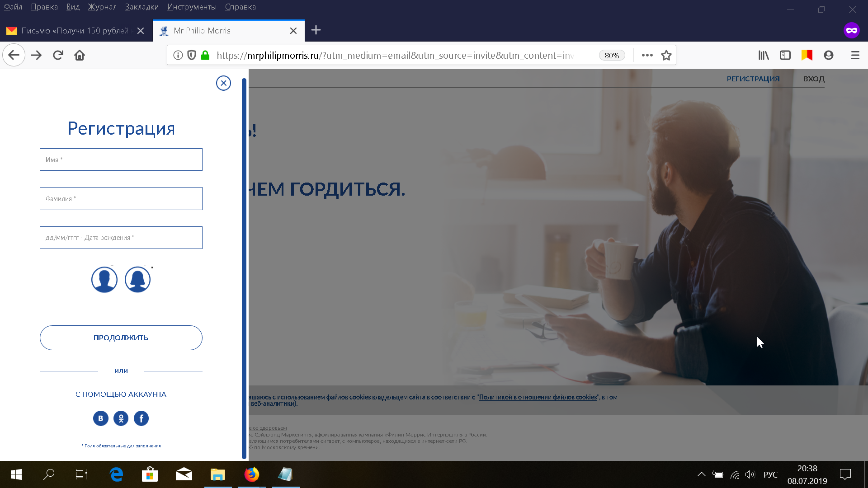
Task: Show site information icon in address bar
Action: [x=178, y=55]
